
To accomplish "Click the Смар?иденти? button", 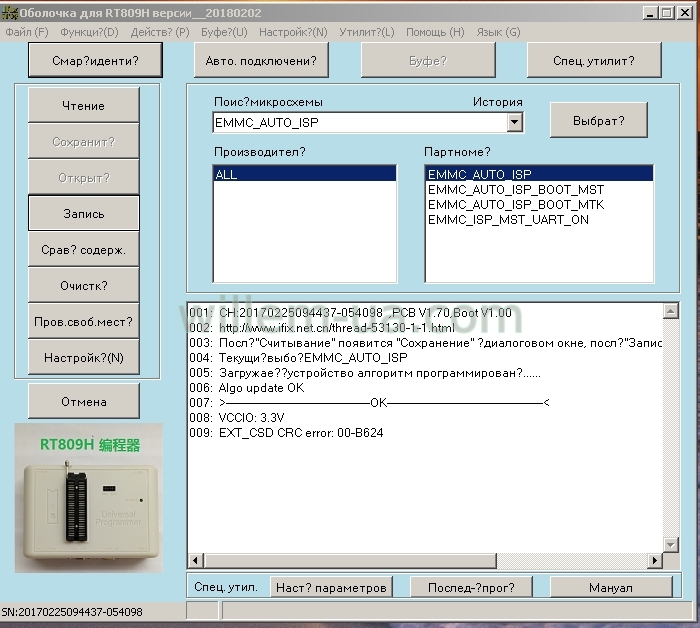I will [95, 60].
